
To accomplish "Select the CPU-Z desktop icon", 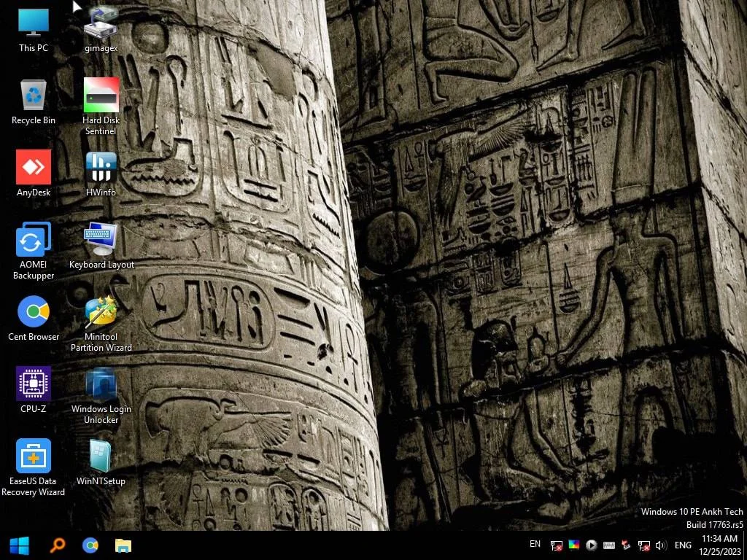I will pos(34,390).
